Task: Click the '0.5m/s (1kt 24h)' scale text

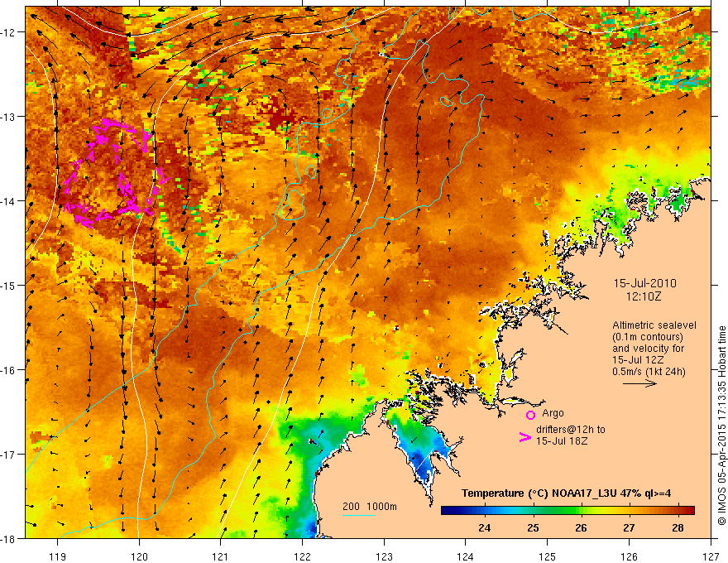Action: click(x=649, y=372)
